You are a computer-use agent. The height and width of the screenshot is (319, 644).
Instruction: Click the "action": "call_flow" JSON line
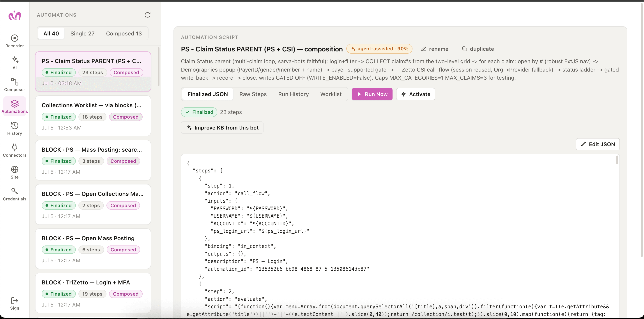237,193
